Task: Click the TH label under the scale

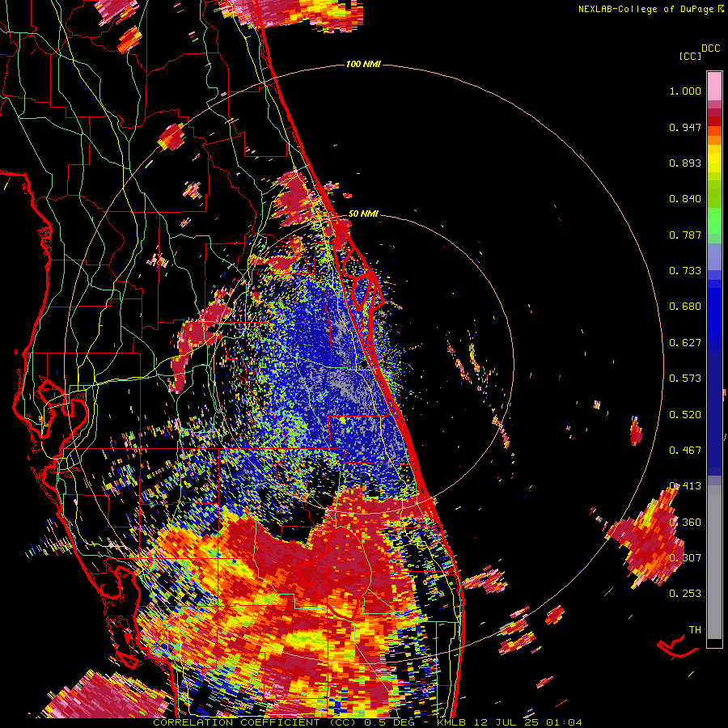Action: (x=695, y=630)
